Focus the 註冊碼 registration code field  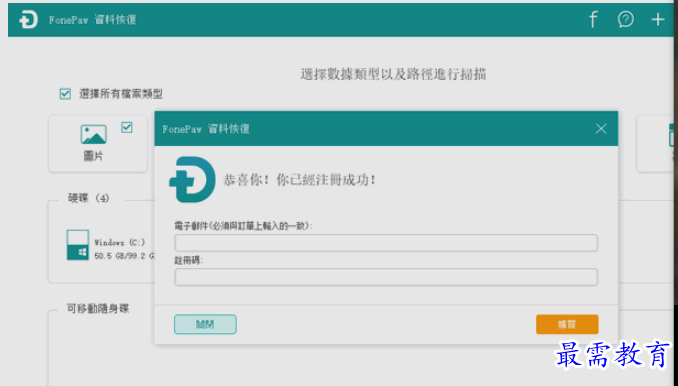tap(386, 277)
